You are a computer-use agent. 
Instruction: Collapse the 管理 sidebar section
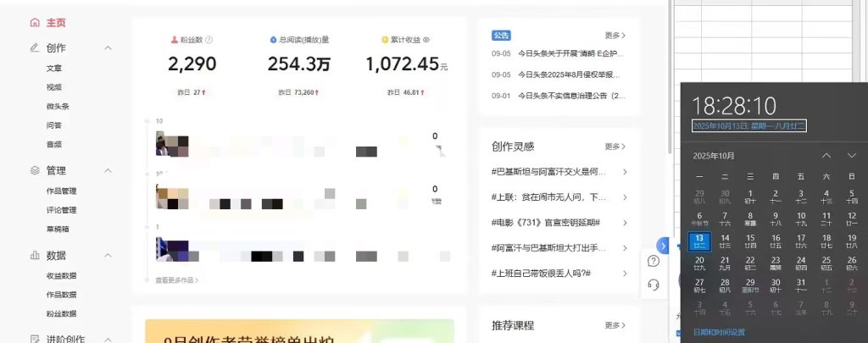(108, 170)
